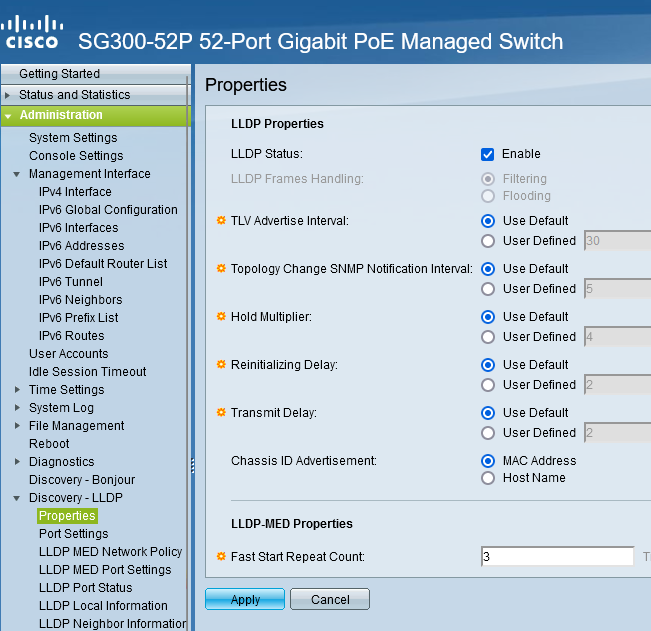Image resolution: width=651 pixels, height=631 pixels.
Task: Select the highlighted Properties item
Action: 67,516
